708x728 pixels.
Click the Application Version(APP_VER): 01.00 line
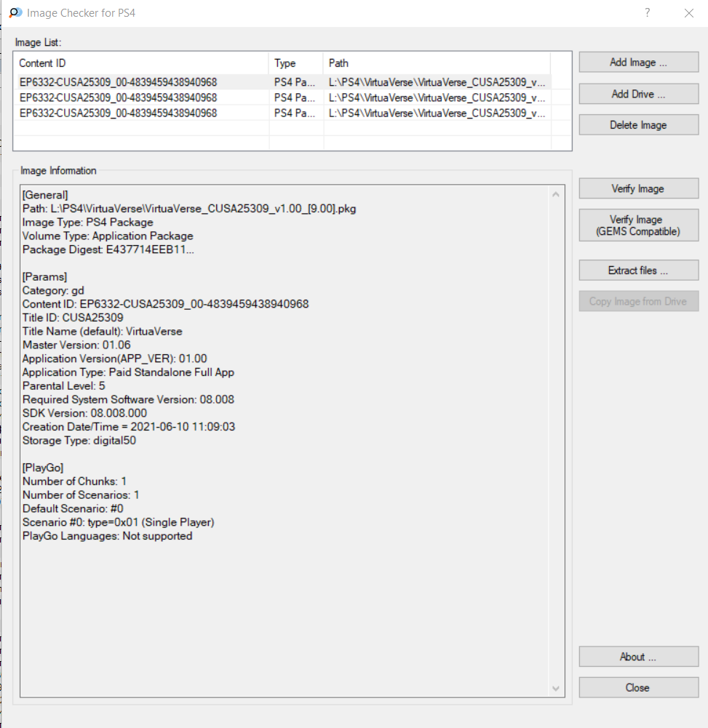[x=115, y=359]
